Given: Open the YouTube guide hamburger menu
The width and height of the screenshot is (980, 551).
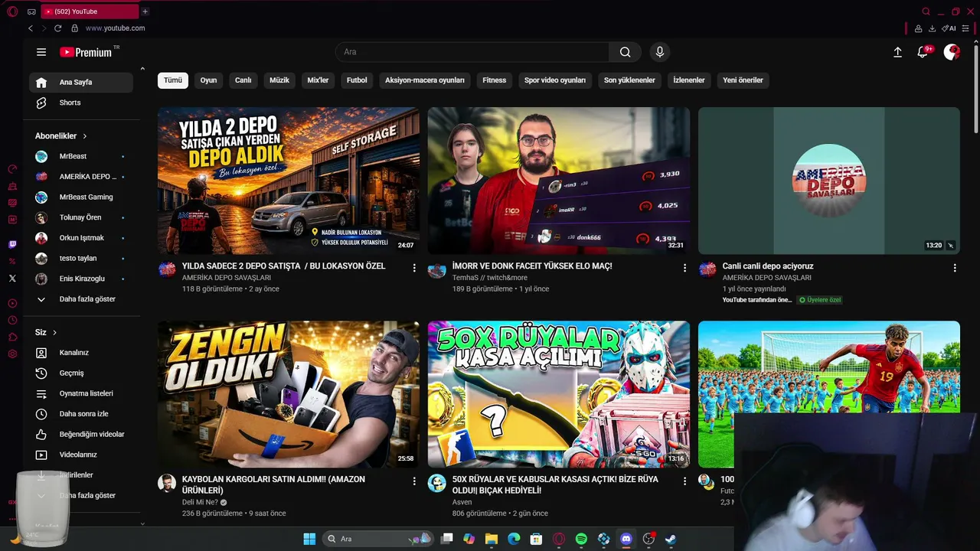Looking at the screenshot, I should point(41,52).
